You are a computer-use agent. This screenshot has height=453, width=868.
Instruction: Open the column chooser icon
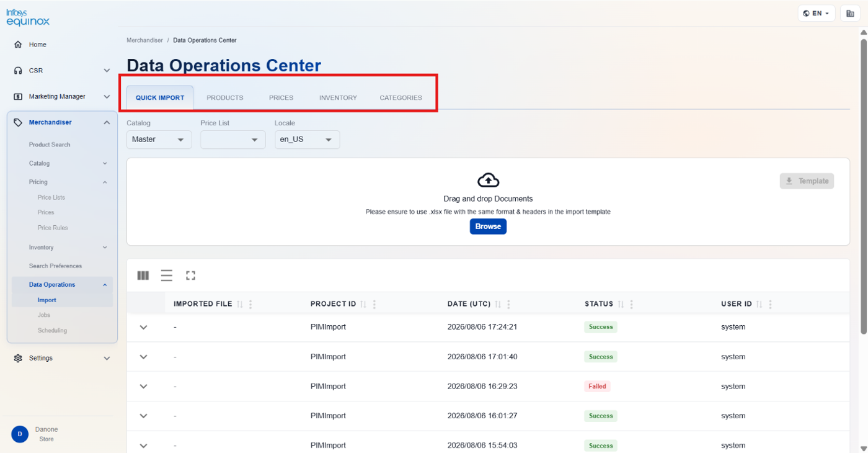pos(143,276)
